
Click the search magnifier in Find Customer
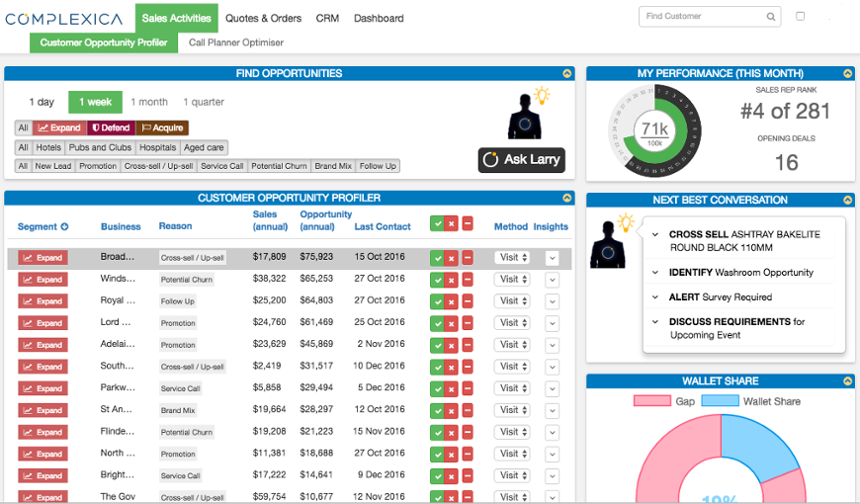(x=771, y=16)
